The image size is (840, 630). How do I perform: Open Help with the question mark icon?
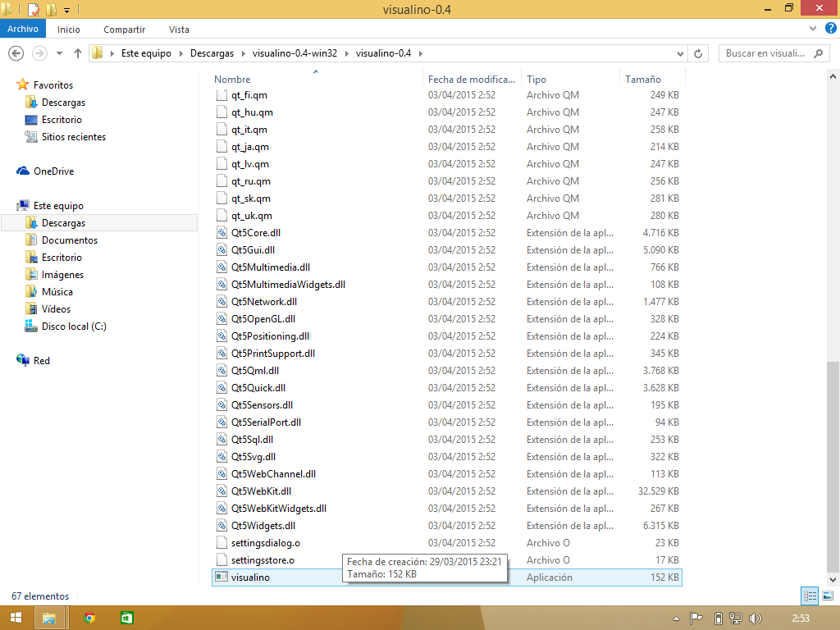tap(831, 29)
